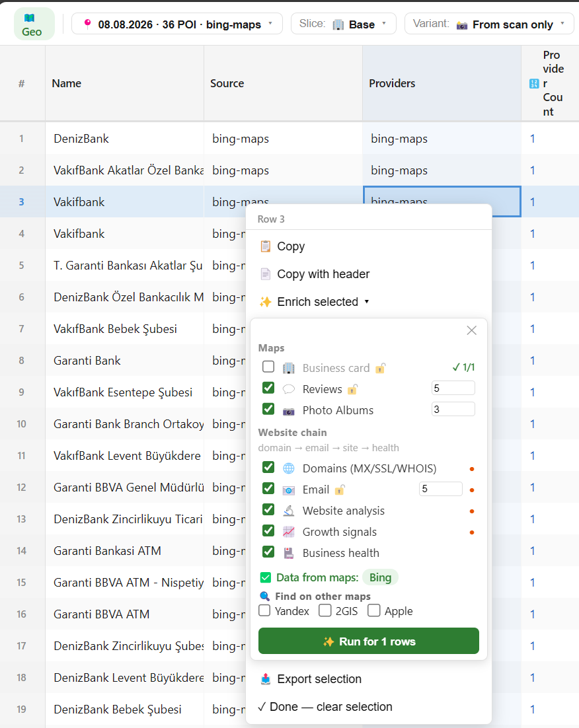Screen dimensions: 579x728
Task: Uncheck Domains (MX/SSL/WHOIS) checkbox
Action: coord(268,467)
